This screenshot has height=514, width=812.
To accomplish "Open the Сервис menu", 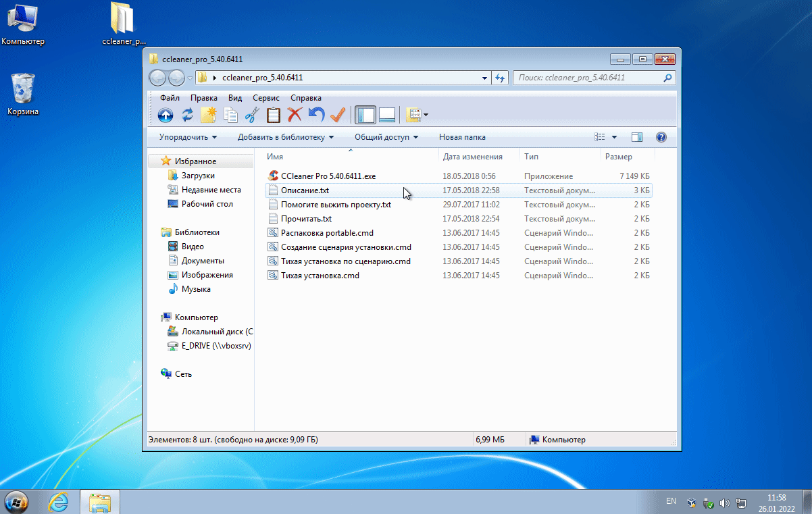I will point(266,98).
